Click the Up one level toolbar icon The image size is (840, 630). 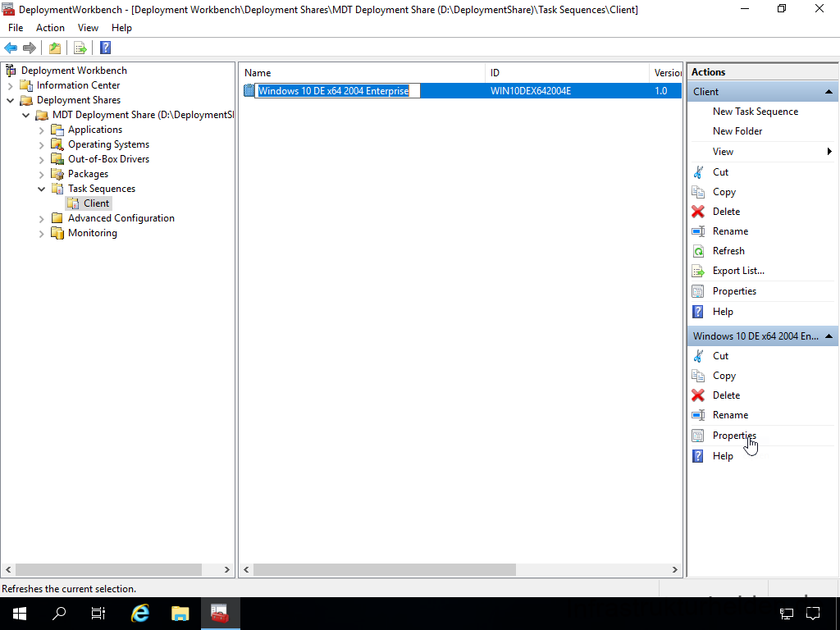coord(55,48)
